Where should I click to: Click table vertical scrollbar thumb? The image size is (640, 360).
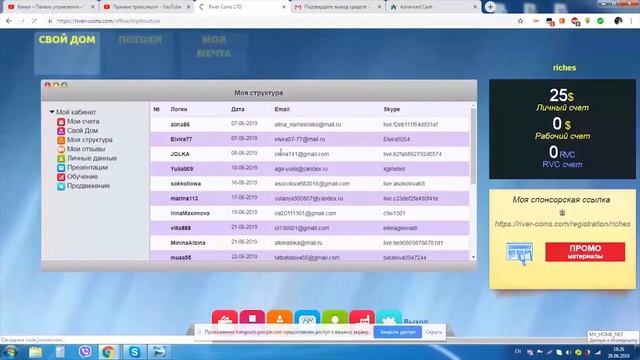point(473,146)
